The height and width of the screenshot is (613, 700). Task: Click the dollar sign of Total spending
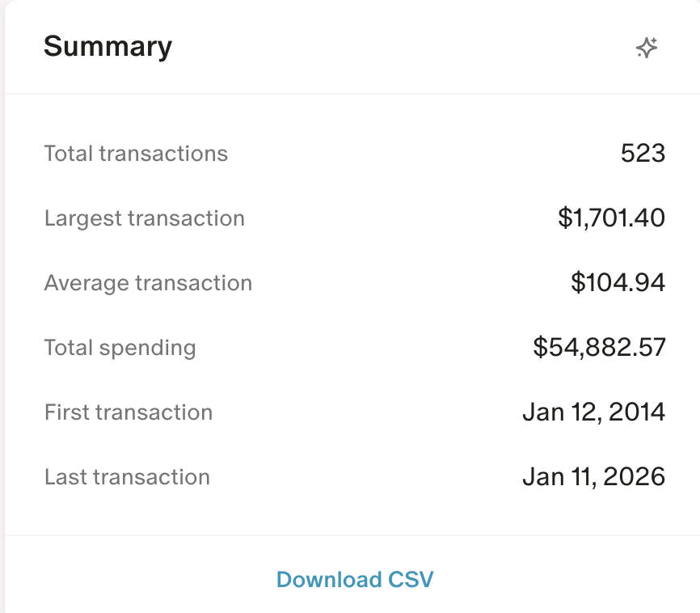(540, 348)
